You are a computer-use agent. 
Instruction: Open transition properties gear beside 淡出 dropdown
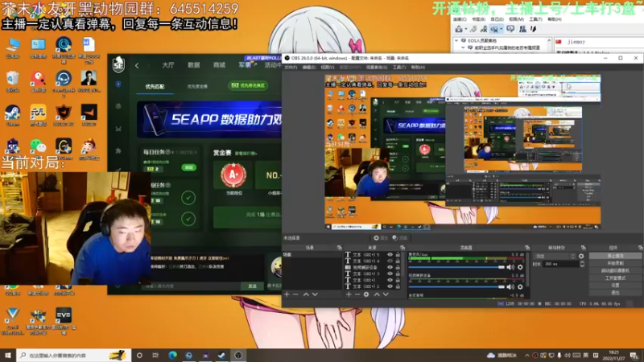pos(581,256)
